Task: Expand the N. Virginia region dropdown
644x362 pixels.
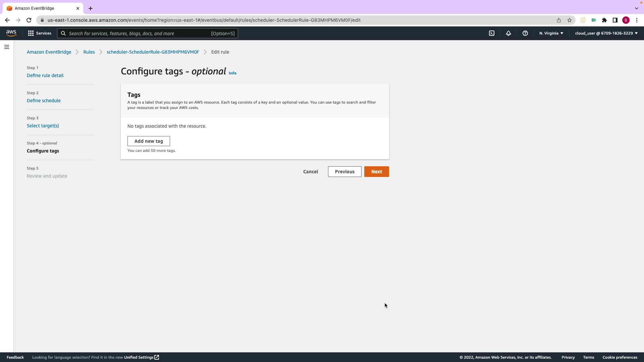Action: pyautogui.click(x=551, y=33)
